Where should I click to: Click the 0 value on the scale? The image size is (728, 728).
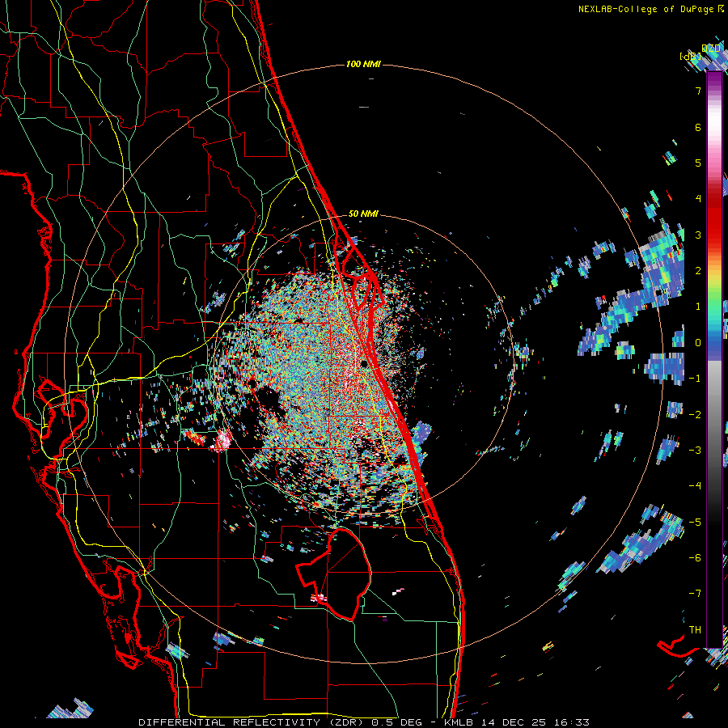(698, 343)
